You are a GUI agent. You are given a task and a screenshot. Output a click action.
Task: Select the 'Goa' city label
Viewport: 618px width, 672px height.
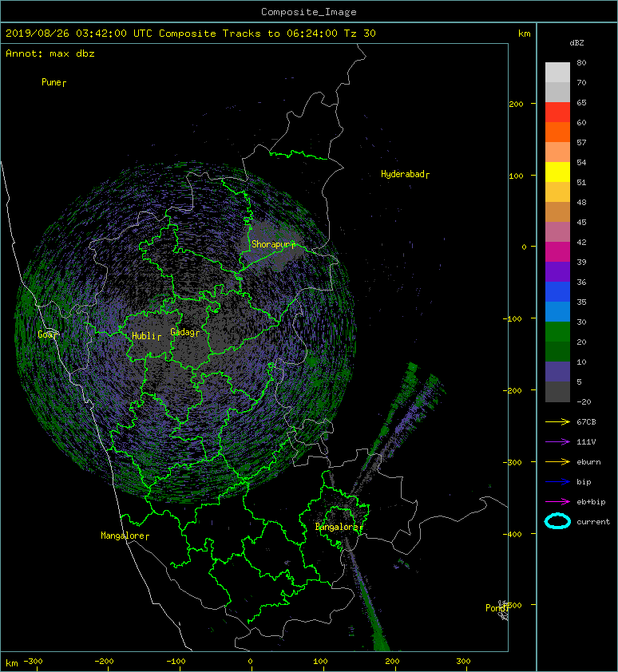(x=45, y=334)
